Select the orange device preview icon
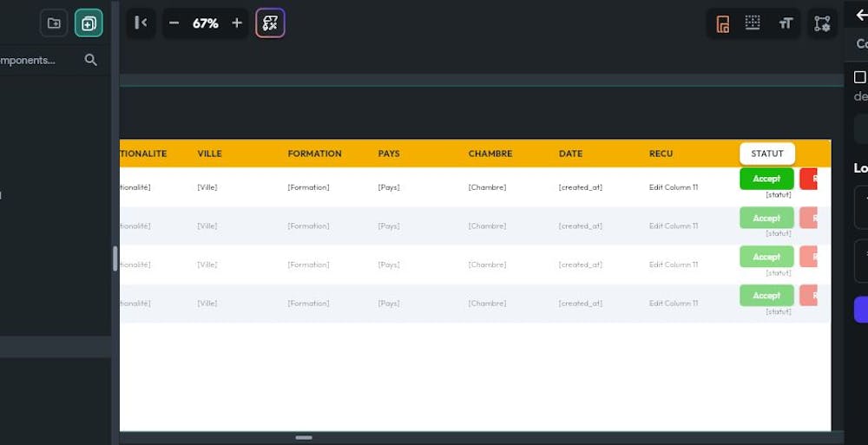This screenshot has height=445, width=868. click(722, 23)
